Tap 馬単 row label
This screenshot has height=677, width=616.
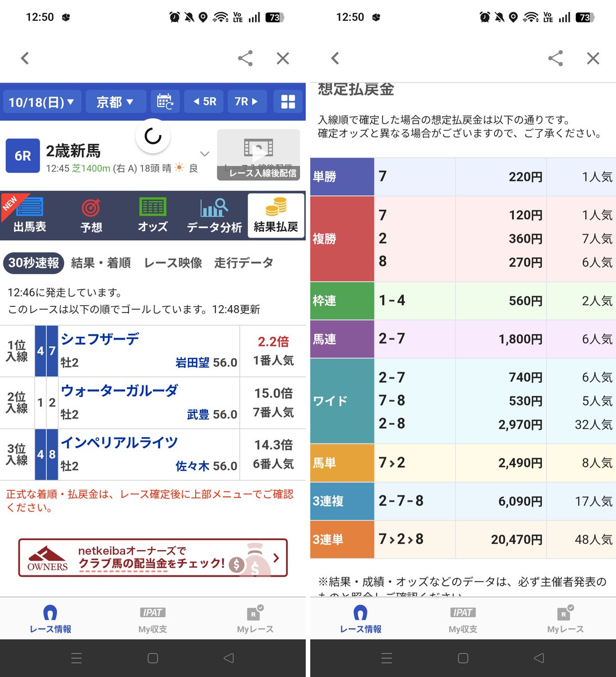pyautogui.click(x=342, y=463)
